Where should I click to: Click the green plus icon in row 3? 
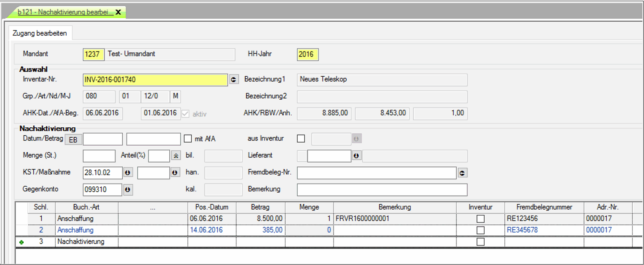coord(21,242)
